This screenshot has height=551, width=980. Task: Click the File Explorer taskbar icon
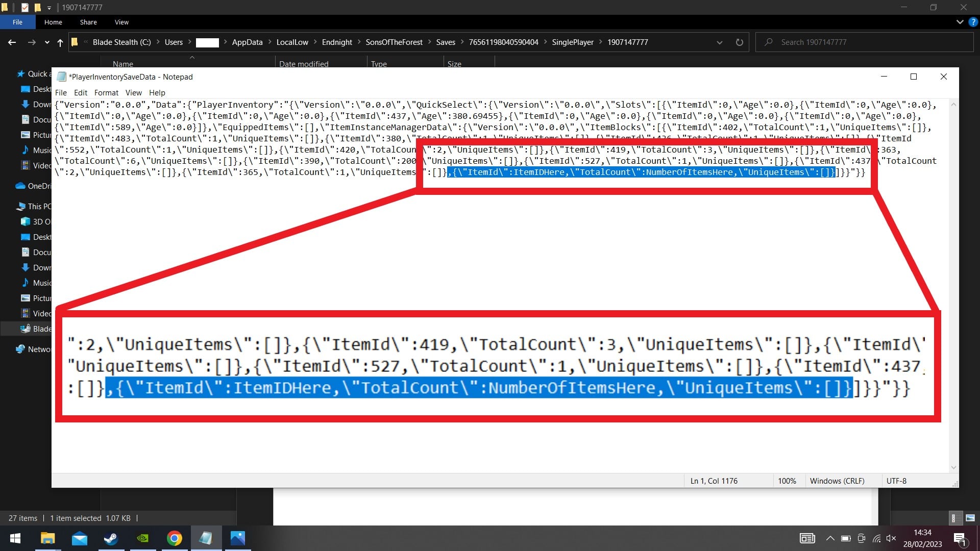(46, 538)
